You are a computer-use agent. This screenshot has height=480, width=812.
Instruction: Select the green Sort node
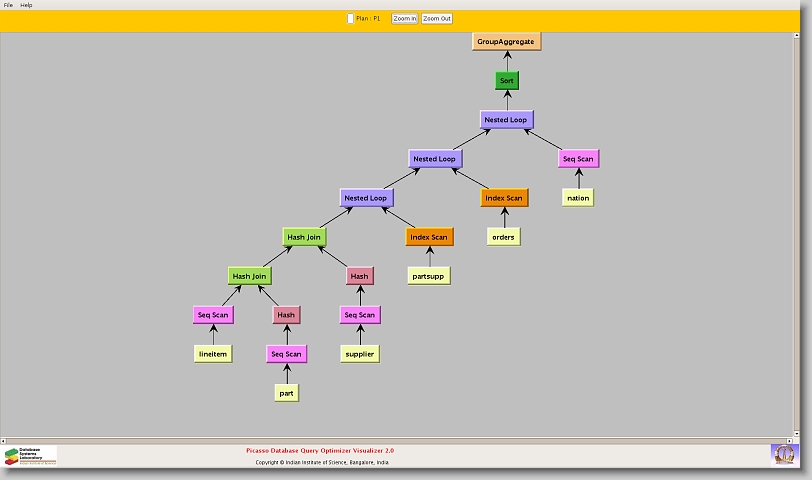[x=507, y=81]
